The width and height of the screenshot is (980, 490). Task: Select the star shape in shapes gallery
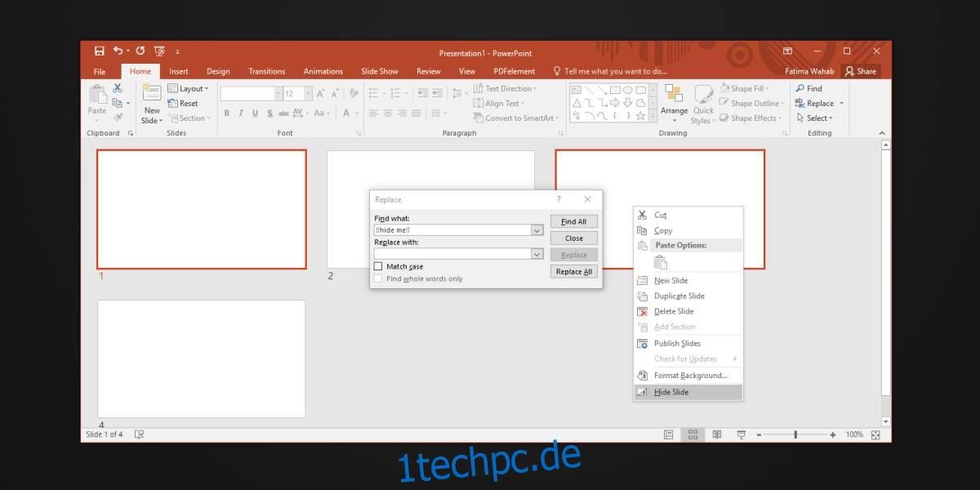click(640, 116)
